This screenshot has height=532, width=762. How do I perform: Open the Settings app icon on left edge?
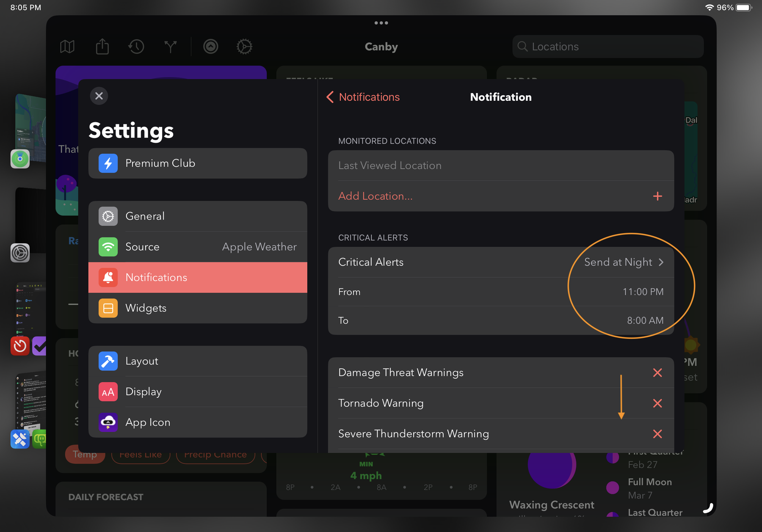click(20, 253)
